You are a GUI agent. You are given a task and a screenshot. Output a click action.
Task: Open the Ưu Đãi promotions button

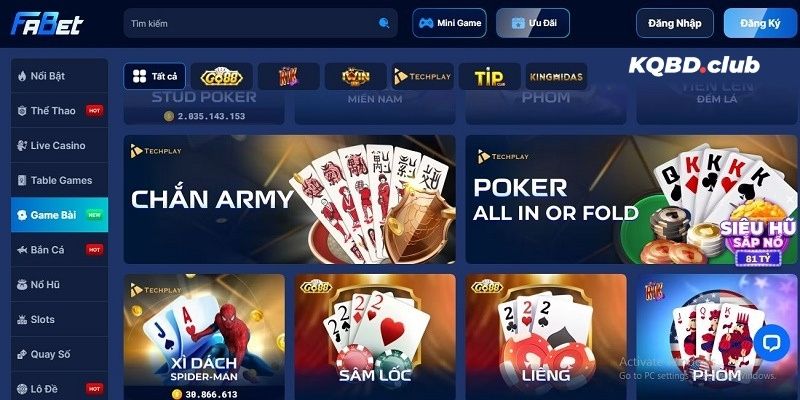(533, 23)
